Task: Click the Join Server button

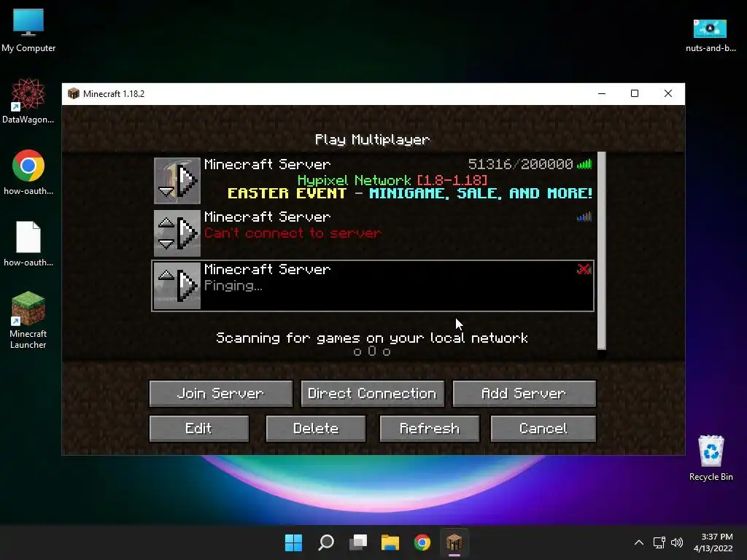Action: click(x=220, y=393)
